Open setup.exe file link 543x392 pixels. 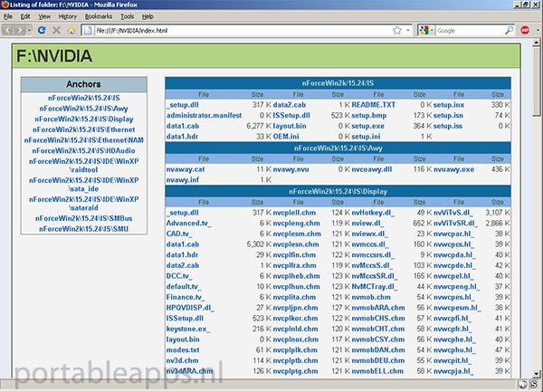click(367, 126)
